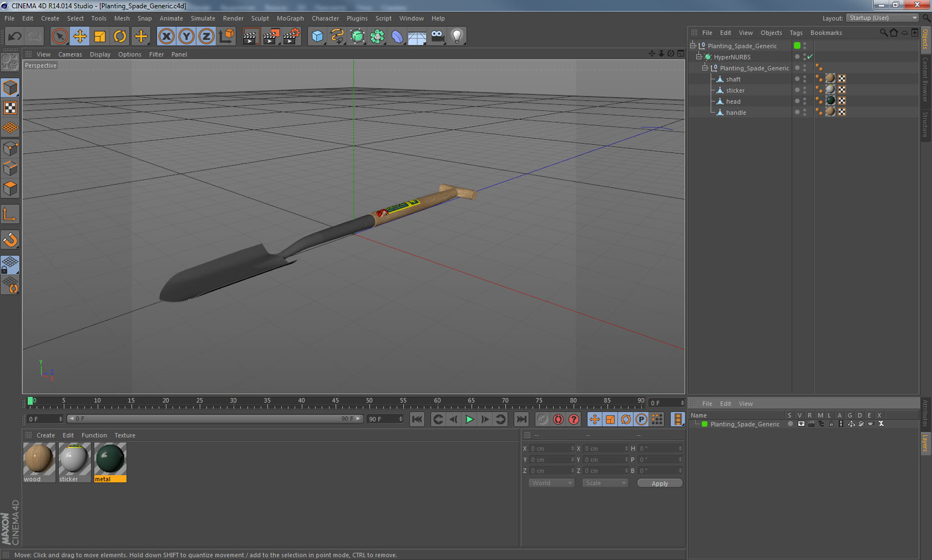Add a floor environment object
This screenshot has height=560, width=932.
point(417,37)
